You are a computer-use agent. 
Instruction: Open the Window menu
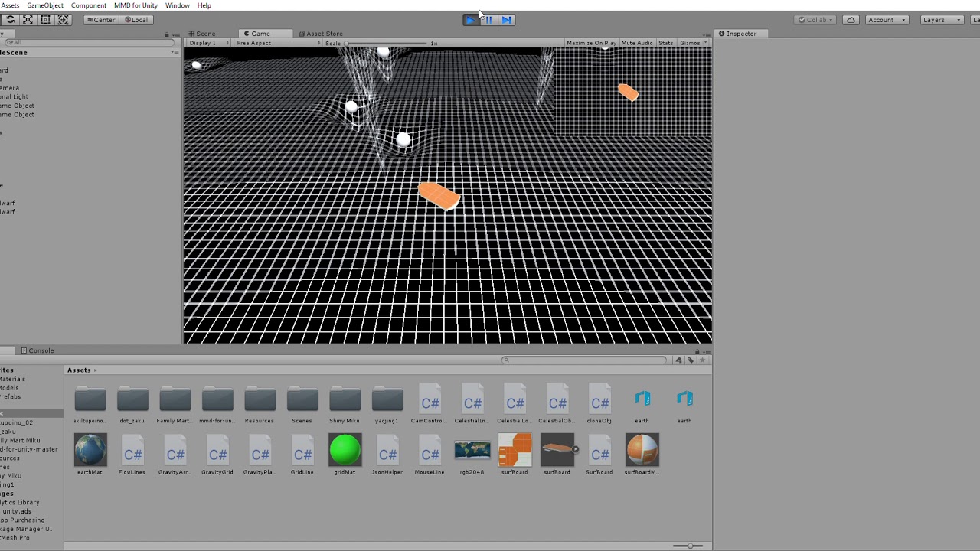click(177, 5)
